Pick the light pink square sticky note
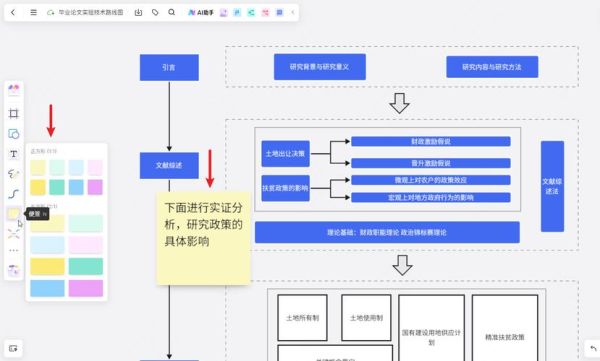This screenshot has width=600, height=361. (x=95, y=168)
